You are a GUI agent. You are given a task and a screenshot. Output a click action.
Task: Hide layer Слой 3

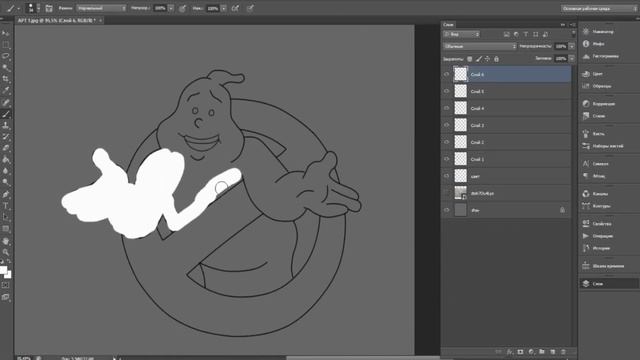tap(447, 125)
